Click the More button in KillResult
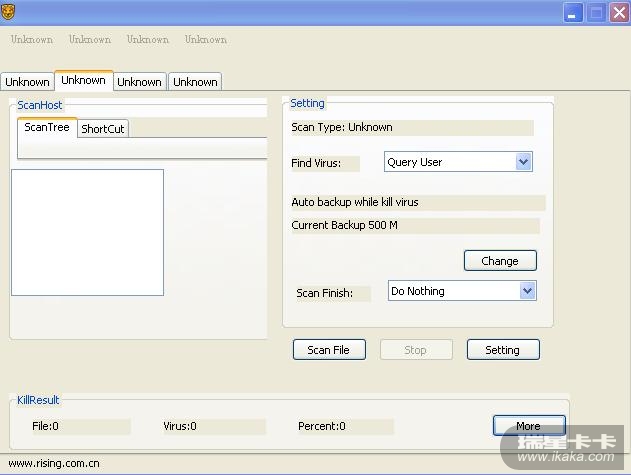 (528, 426)
